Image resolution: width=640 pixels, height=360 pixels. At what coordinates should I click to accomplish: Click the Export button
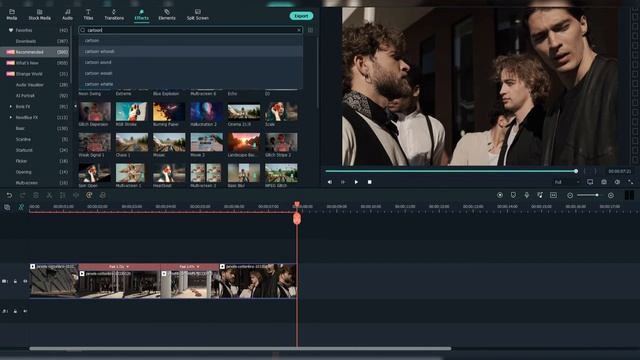301,16
